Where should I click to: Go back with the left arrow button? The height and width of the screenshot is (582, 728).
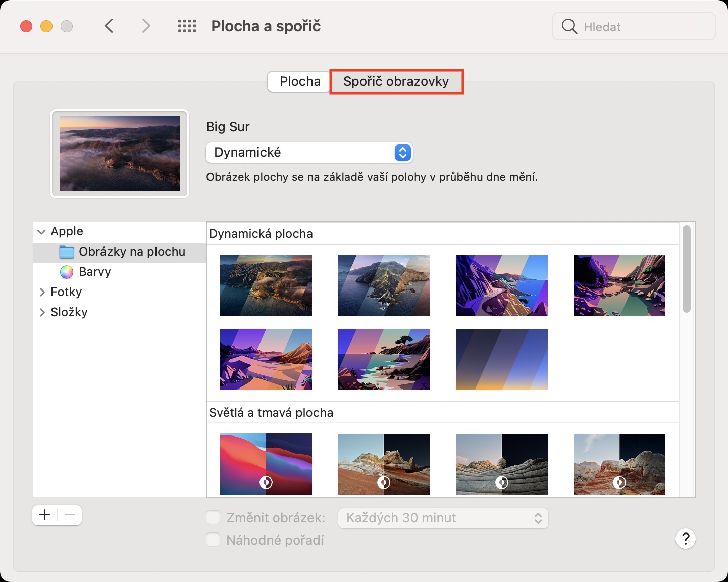click(x=109, y=26)
